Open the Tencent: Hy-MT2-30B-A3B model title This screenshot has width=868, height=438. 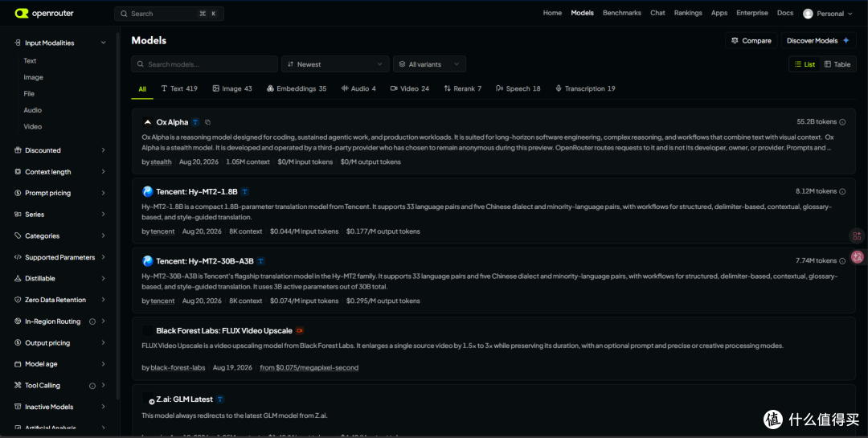pyautogui.click(x=205, y=261)
